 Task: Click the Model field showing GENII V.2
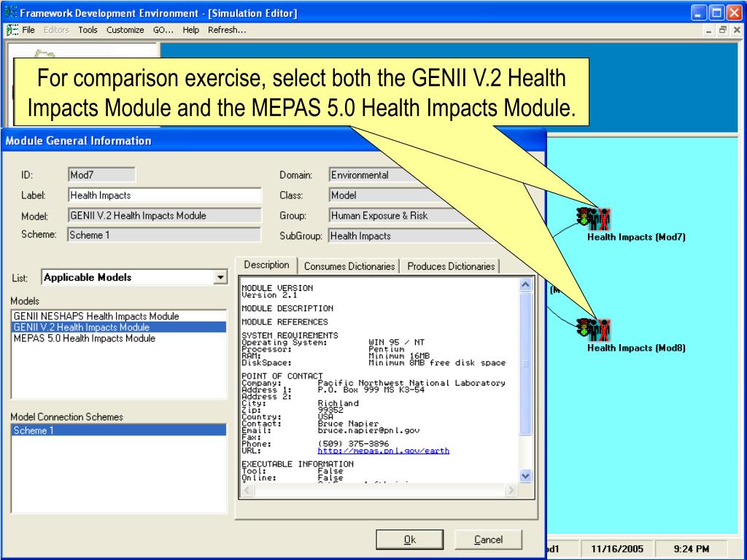(165, 215)
